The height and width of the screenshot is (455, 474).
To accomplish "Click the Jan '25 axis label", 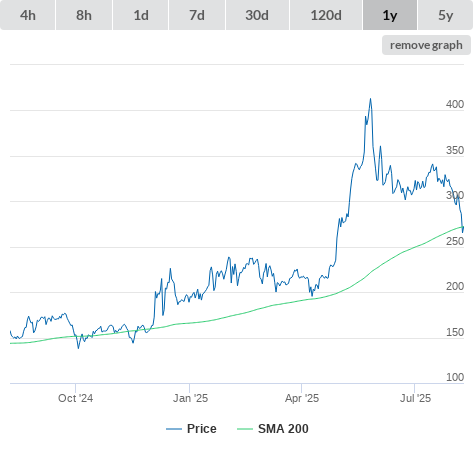I will [190, 398].
